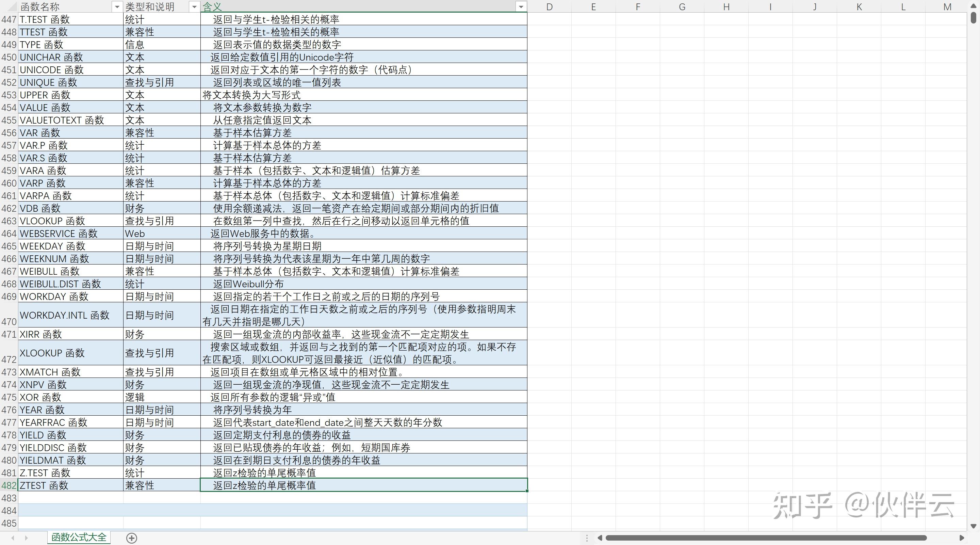Click the next sheet navigation arrow
This screenshot has height=545, width=980.
(26, 538)
